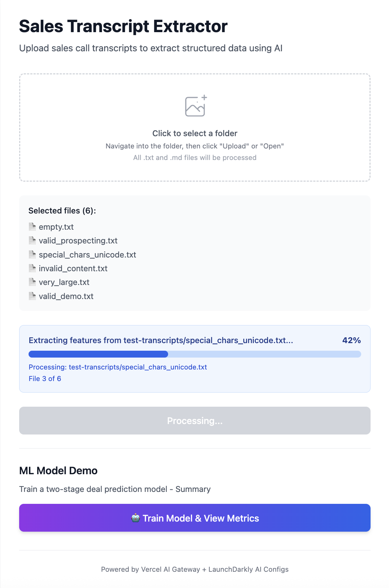Click the file icon beside valid_demo.txt
389x588 pixels.
tap(32, 296)
